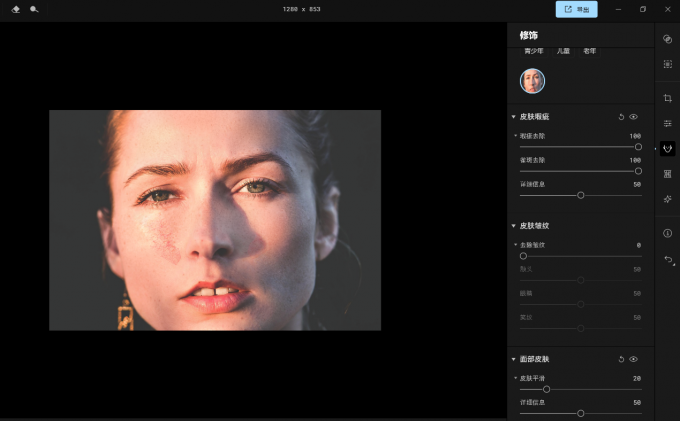This screenshot has width=680, height=421.
Task: Select the detected face thumbnail
Action: tap(532, 81)
